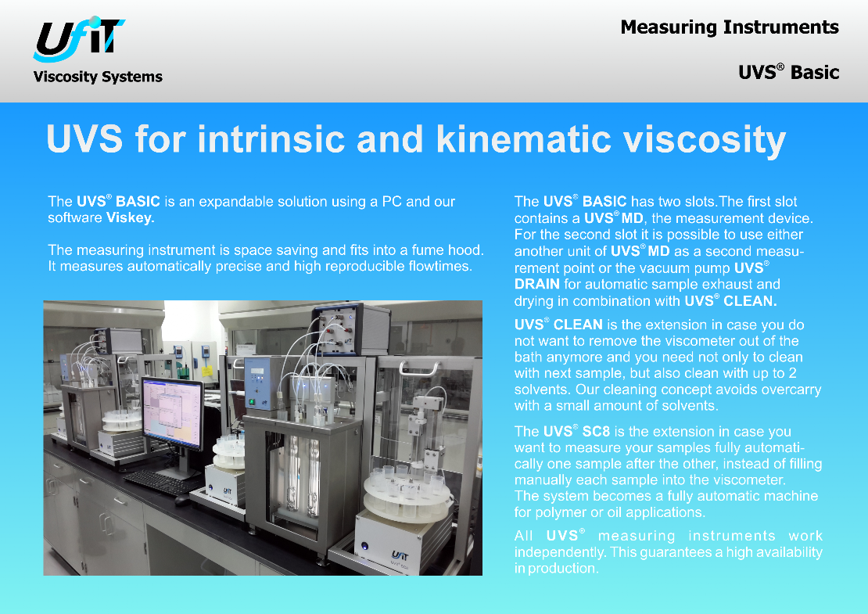Click the bold word Viskey.
This screenshot has width=868, height=614.
point(130,217)
